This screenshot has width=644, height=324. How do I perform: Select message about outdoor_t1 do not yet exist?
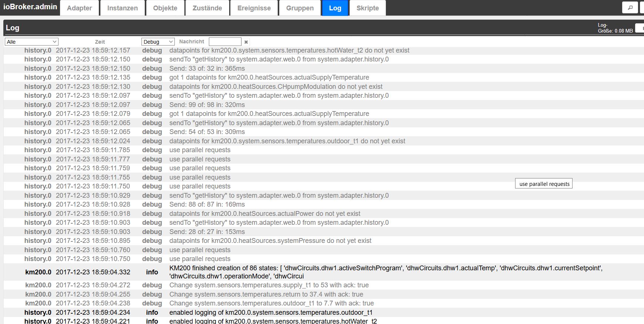click(x=287, y=141)
